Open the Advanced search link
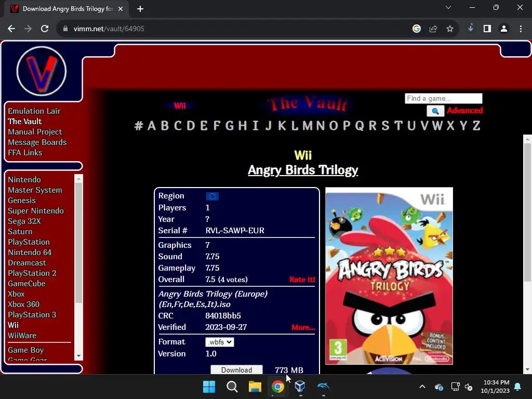Viewport: 532px width, 399px height. pyautogui.click(x=464, y=111)
